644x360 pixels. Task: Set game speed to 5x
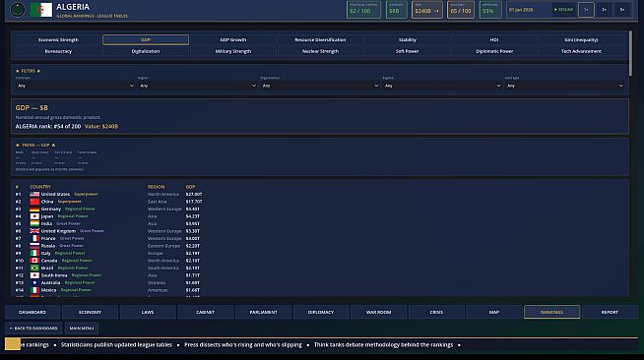[x=622, y=10]
